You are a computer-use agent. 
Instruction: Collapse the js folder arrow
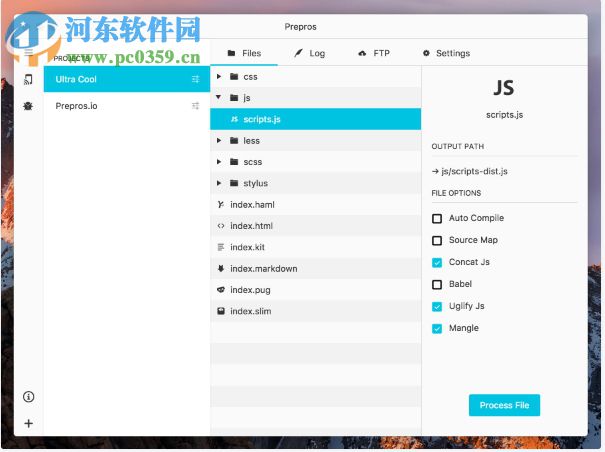pyautogui.click(x=219, y=97)
